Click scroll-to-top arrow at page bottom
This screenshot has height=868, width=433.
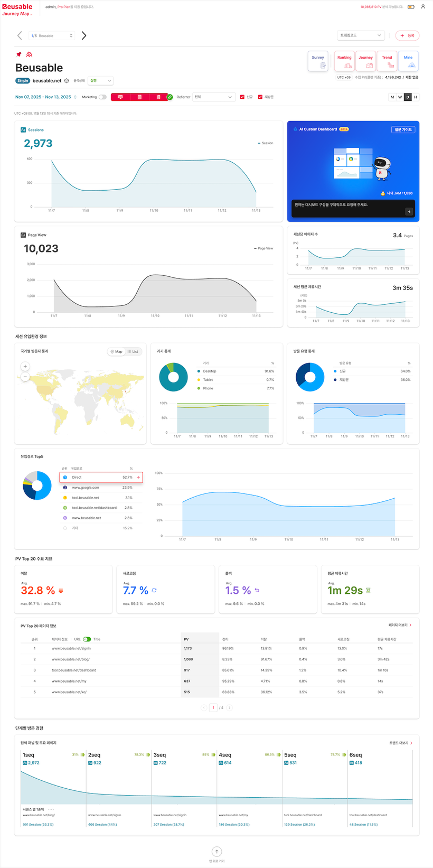pos(216,852)
